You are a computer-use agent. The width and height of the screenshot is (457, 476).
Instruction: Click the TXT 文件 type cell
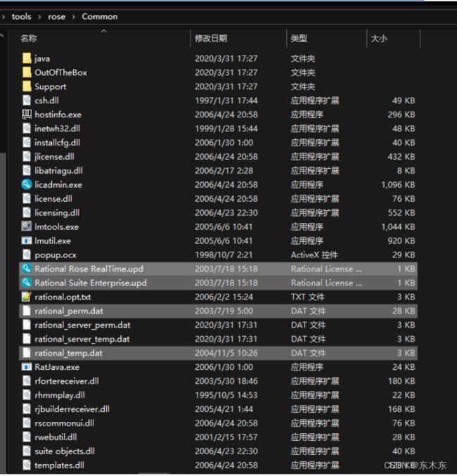308,297
